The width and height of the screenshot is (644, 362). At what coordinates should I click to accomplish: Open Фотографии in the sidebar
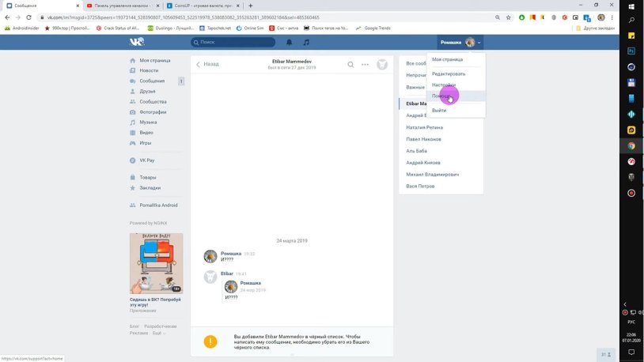point(153,112)
